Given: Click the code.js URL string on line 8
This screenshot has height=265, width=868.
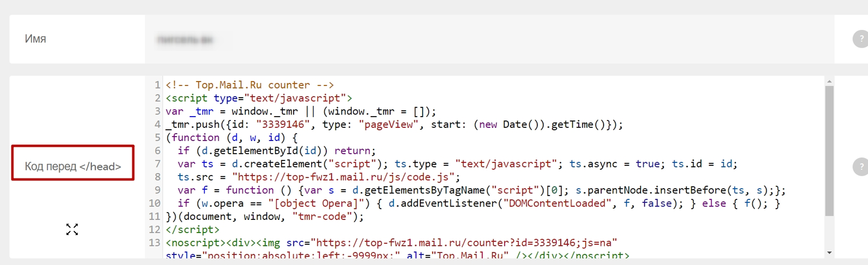Looking at the screenshot, I should [343, 177].
